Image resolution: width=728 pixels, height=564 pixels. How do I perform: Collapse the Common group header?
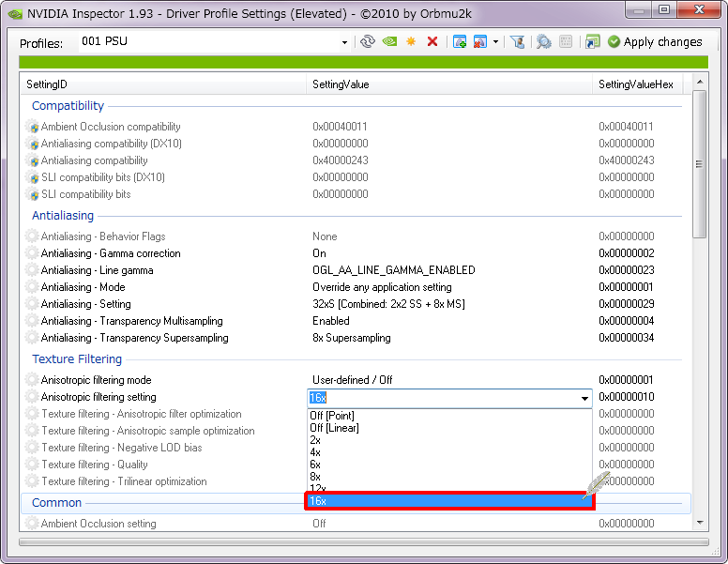click(x=56, y=503)
